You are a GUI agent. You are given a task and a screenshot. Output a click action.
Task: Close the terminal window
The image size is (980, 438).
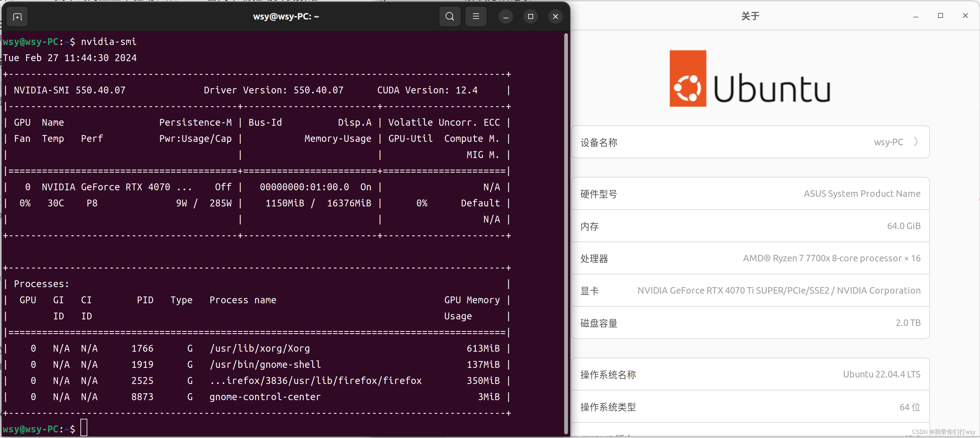pos(555,17)
